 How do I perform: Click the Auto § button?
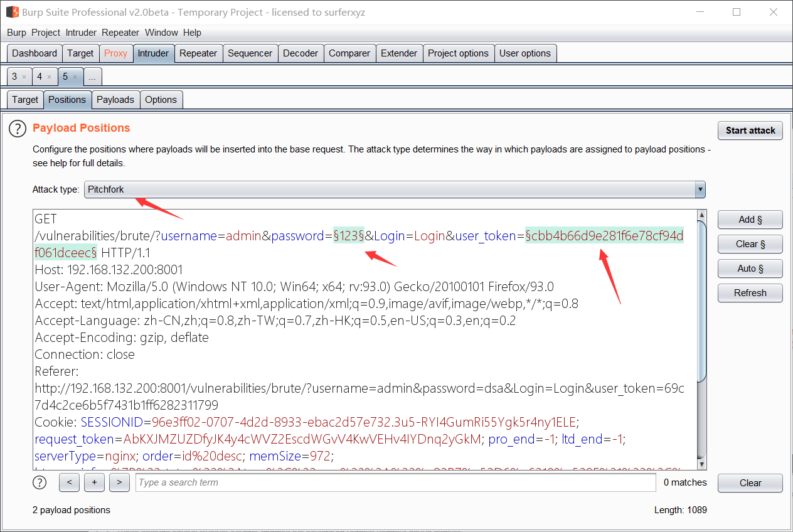point(750,269)
